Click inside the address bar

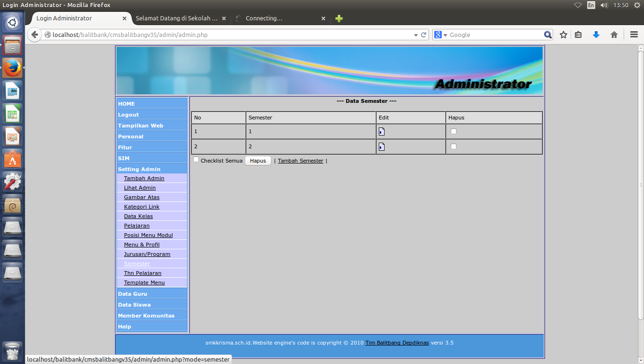point(237,34)
